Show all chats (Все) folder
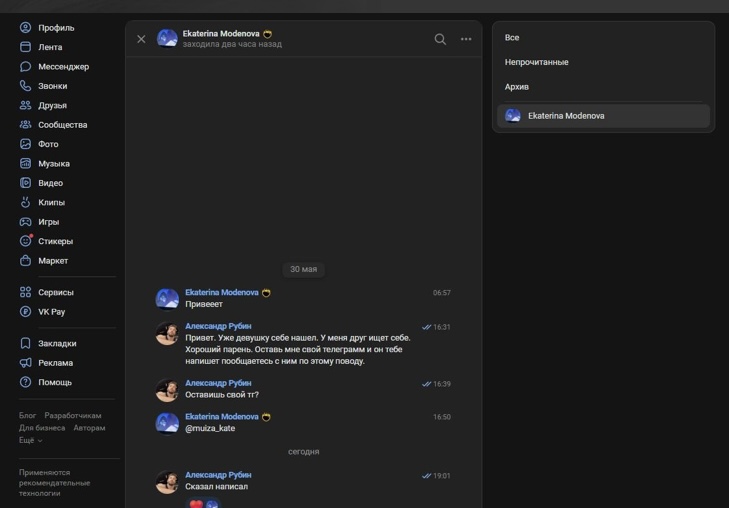 tap(512, 38)
